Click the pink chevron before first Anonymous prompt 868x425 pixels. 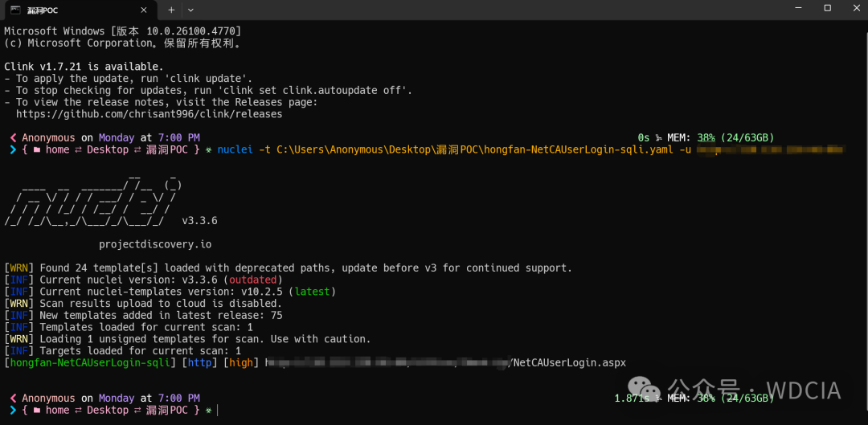click(12, 138)
